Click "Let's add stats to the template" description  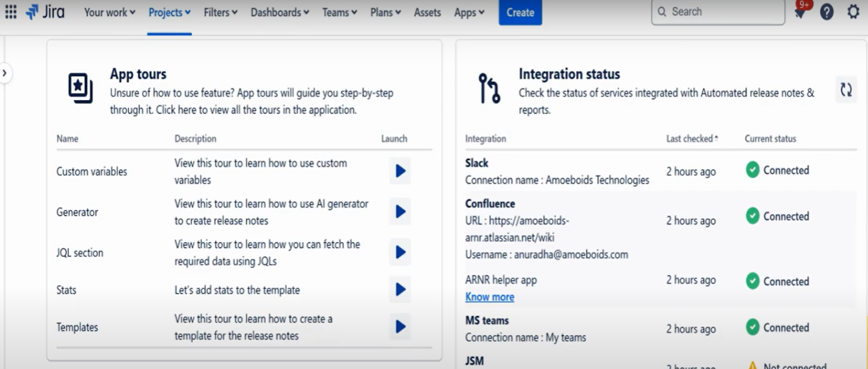coord(237,290)
